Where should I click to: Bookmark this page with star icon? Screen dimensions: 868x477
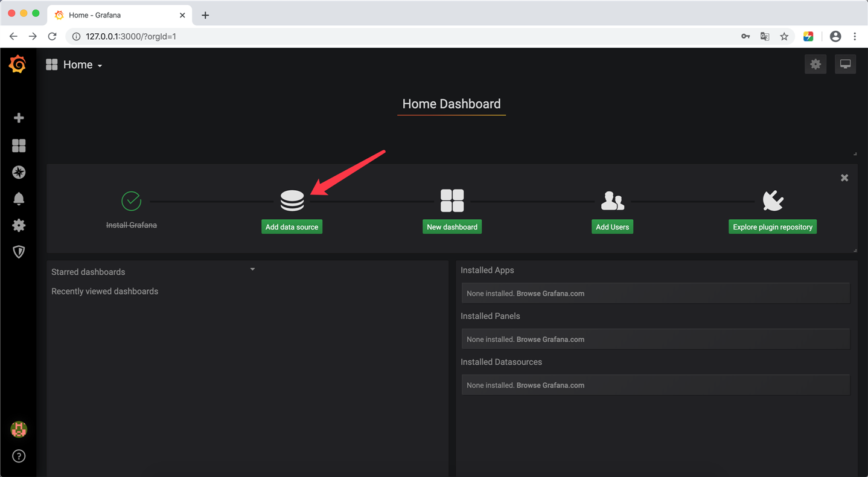point(784,36)
